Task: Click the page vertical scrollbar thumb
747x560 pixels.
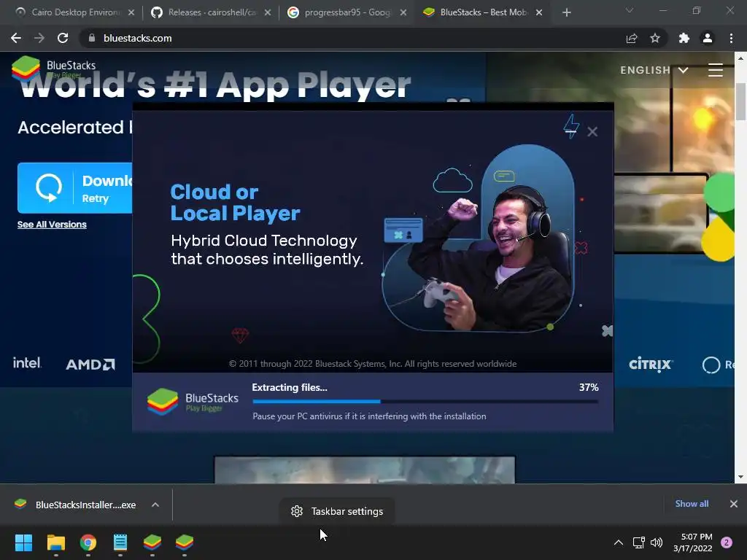Action: pos(740,101)
